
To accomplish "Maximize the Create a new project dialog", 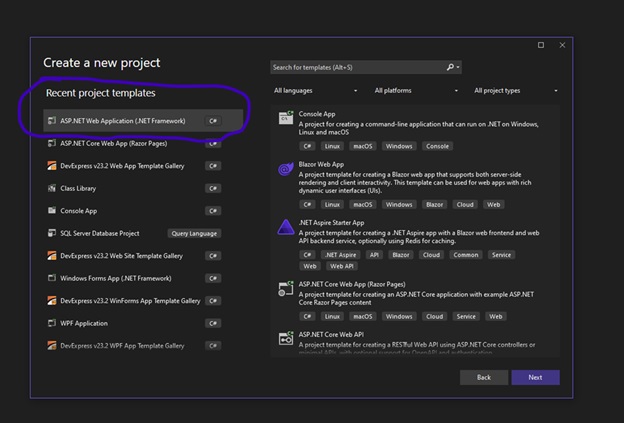I will point(541,45).
